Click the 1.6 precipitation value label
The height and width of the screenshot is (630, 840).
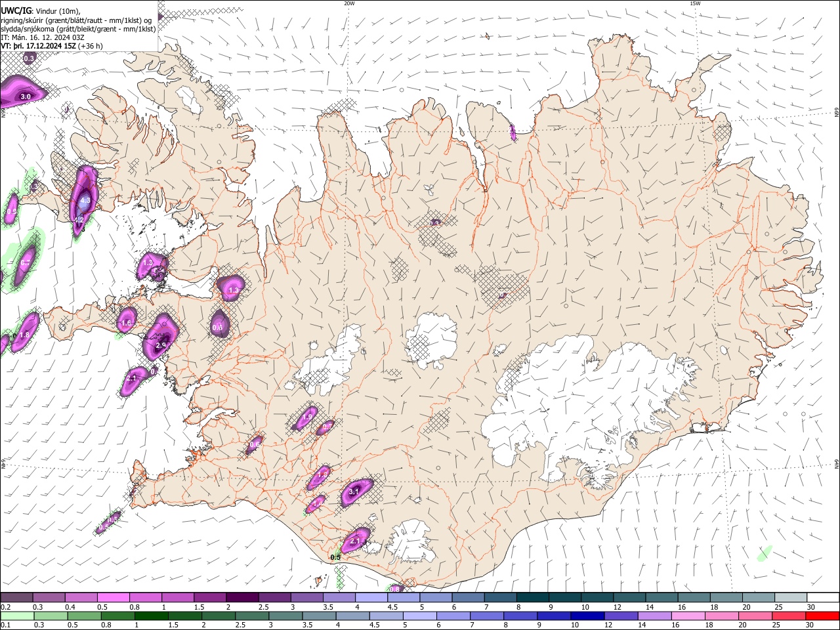click(x=127, y=323)
